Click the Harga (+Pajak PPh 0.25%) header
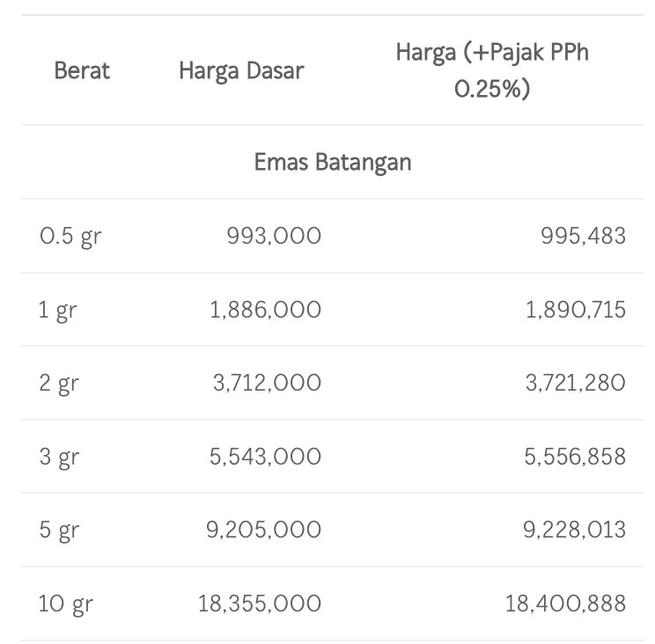655x644 pixels. (491, 70)
